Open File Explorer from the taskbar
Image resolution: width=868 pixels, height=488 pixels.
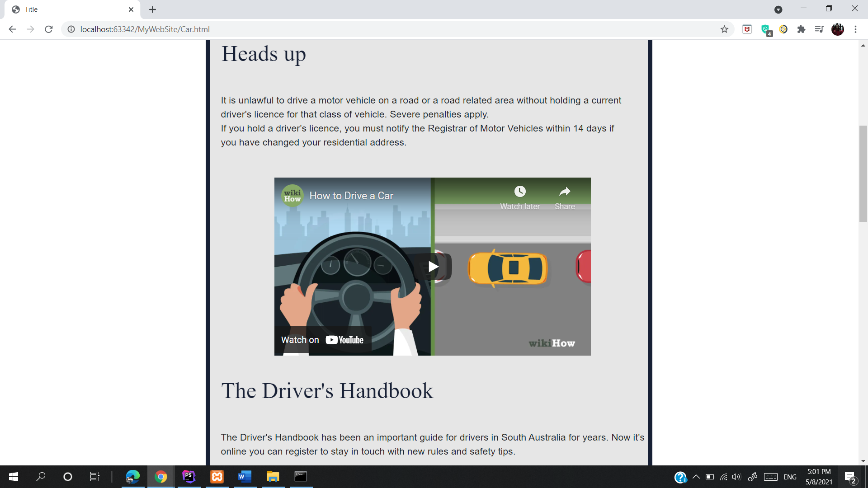pyautogui.click(x=273, y=477)
